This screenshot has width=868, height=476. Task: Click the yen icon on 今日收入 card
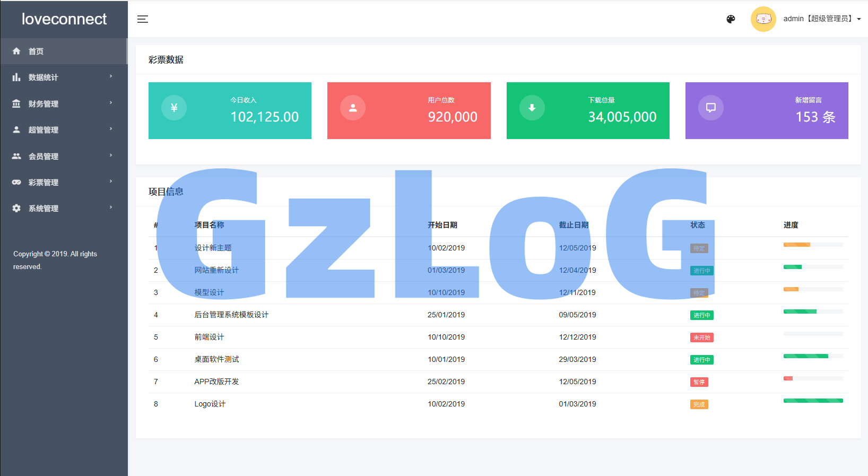point(174,108)
